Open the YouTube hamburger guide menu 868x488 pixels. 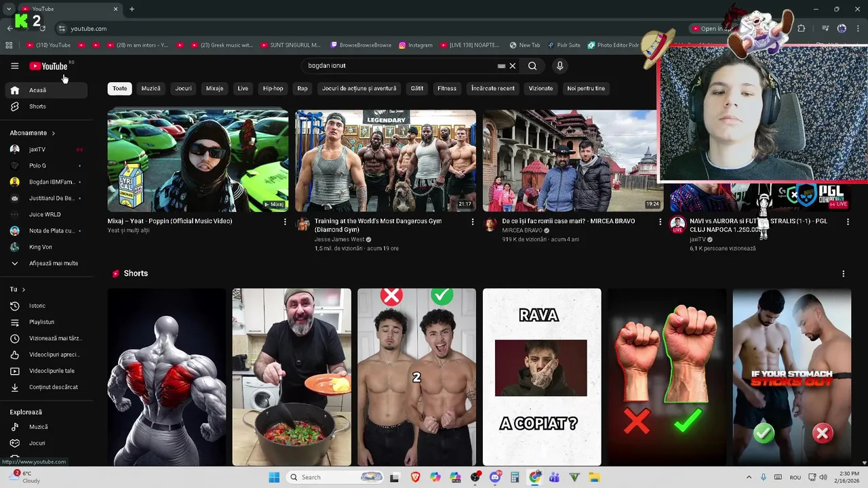pyautogui.click(x=14, y=66)
